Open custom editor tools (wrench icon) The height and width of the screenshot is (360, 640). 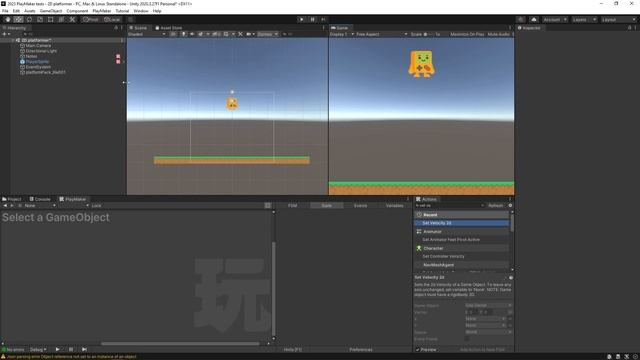tap(72, 19)
